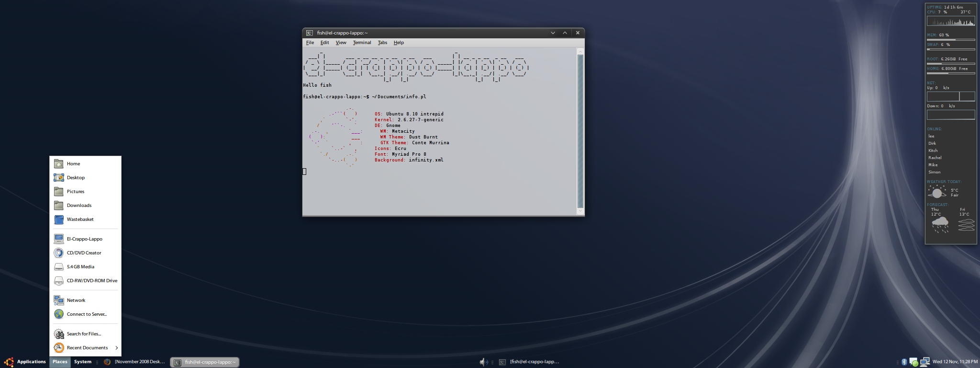Viewport: 980px width, 368px height.
Task: Open the 5.4 GB Media drive
Action: click(80, 267)
